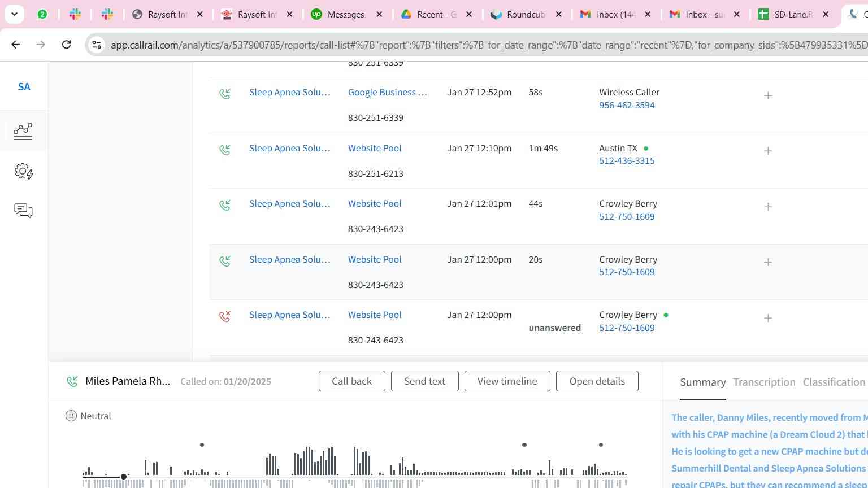Close the Roundcube browser tab
The height and width of the screenshot is (488, 868).
(x=559, y=14)
